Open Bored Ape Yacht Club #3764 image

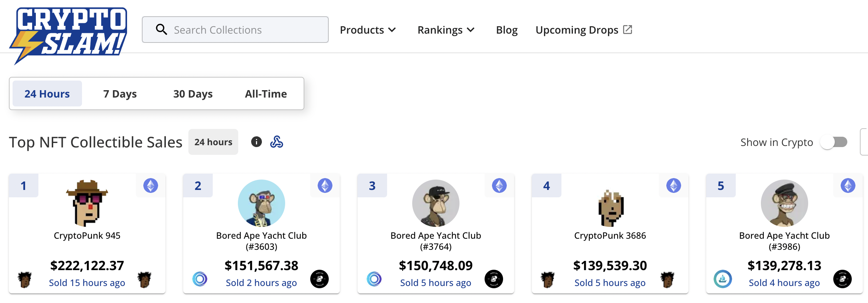[x=436, y=203]
